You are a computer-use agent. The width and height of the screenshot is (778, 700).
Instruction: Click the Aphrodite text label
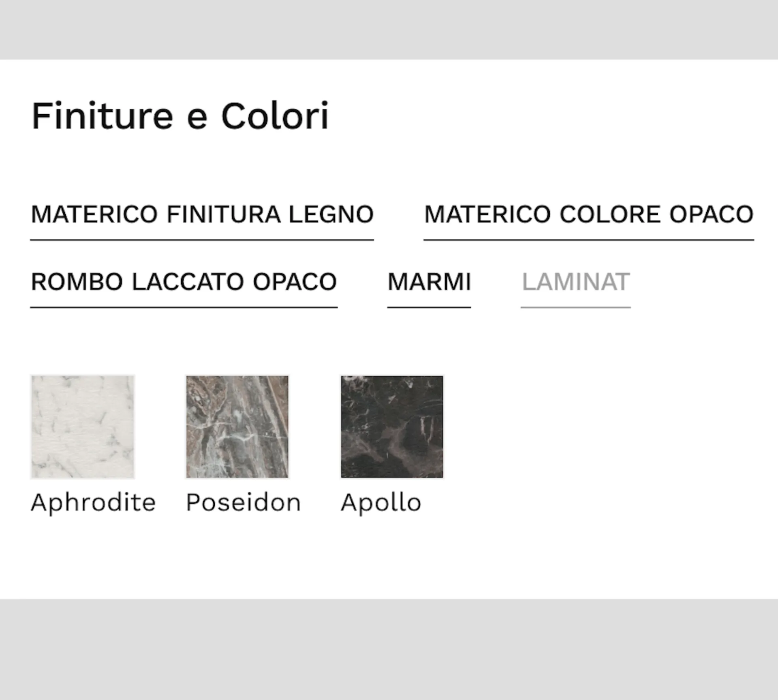click(93, 503)
